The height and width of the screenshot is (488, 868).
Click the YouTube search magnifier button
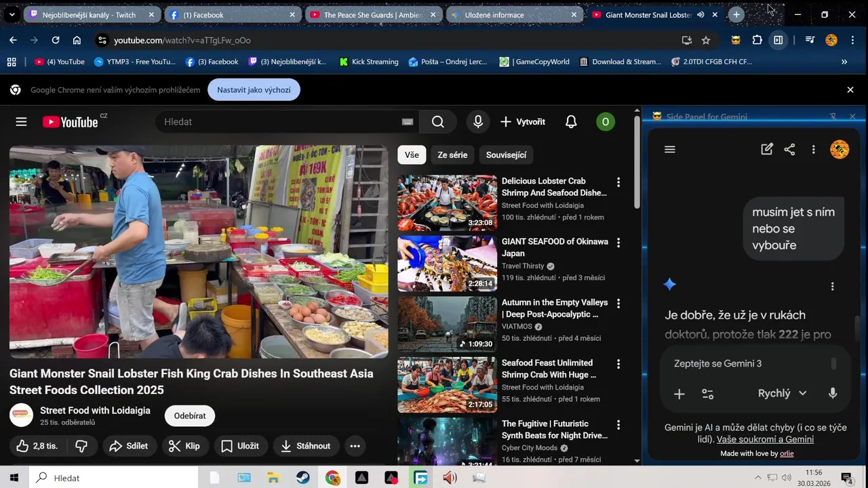tap(438, 122)
